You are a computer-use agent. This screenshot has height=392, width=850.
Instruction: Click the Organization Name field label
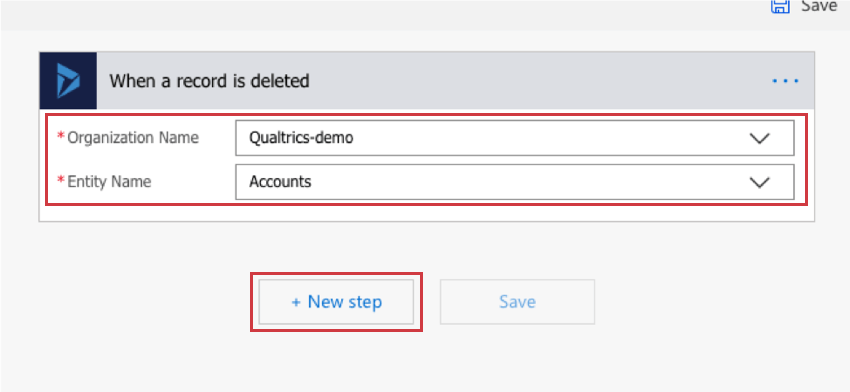pos(133,138)
